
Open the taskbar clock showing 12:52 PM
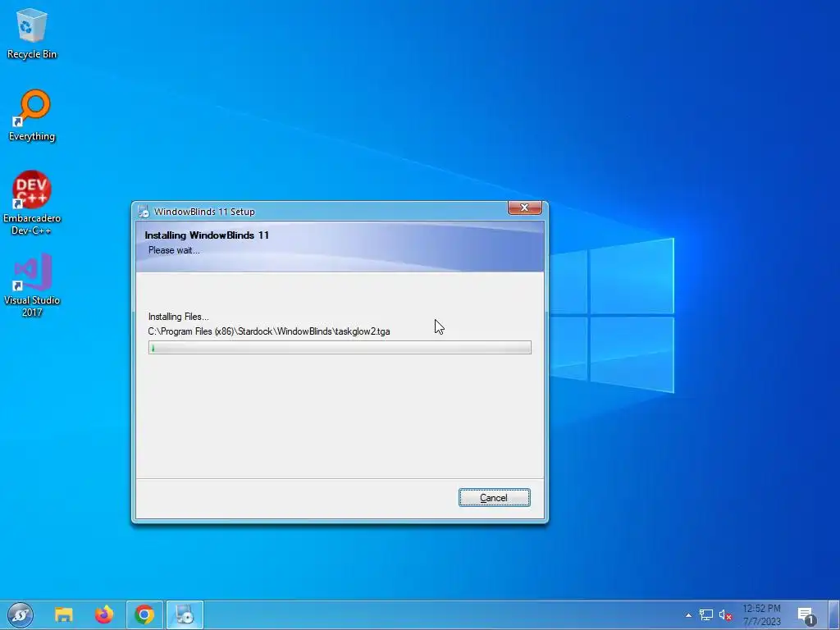coord(762,615)
